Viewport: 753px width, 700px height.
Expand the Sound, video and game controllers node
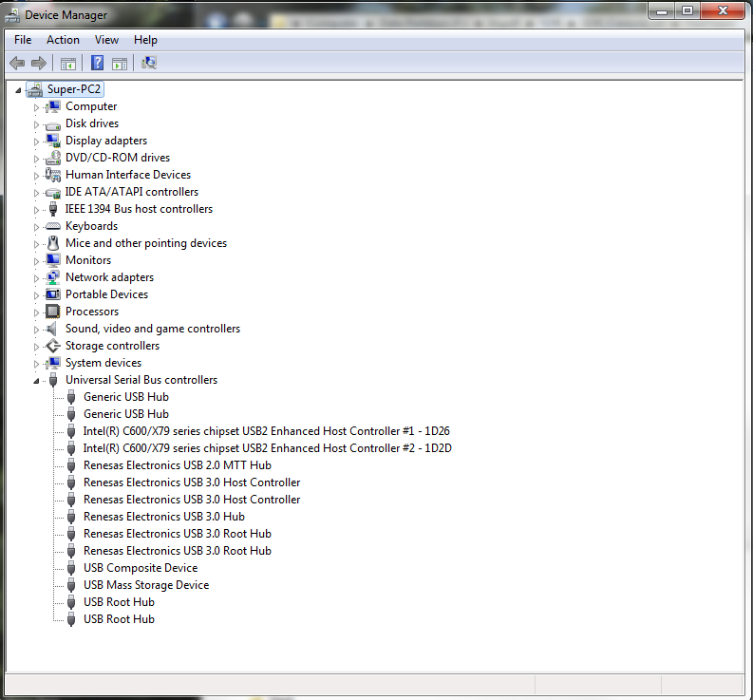[37, 330]
